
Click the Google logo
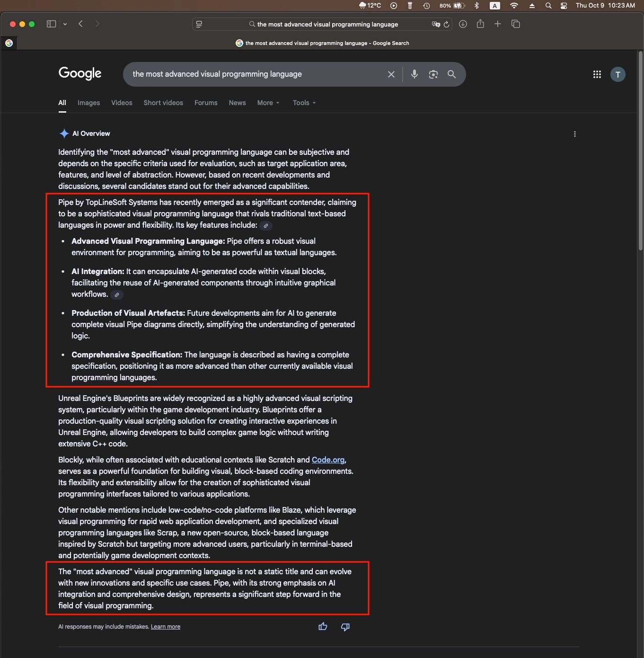click(80, 73)
